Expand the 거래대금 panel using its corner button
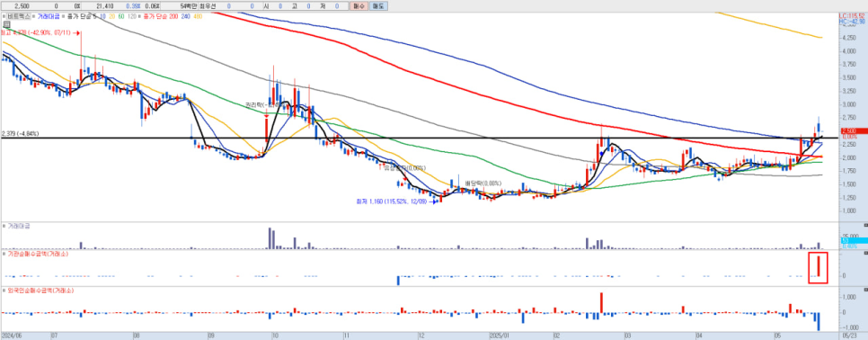The width and height of the screenshot is (868, 340). 866,226
